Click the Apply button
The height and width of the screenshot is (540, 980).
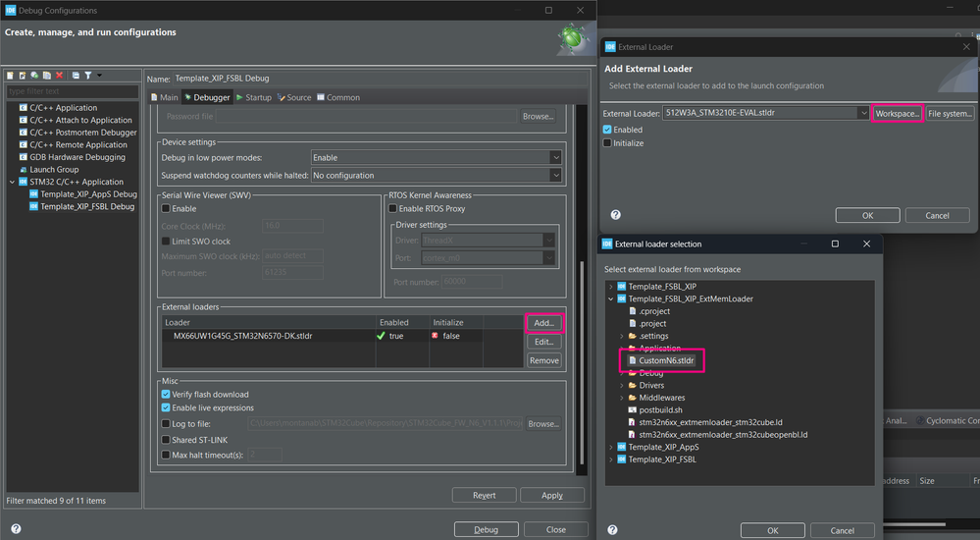(552, 495)
